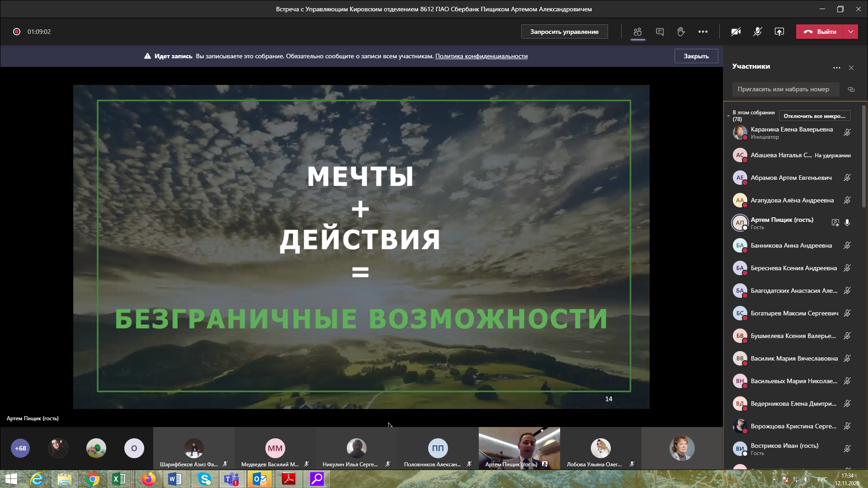Click Запросить управление button
The width and height of the screenshot is (868, 488).
point(564,32)
